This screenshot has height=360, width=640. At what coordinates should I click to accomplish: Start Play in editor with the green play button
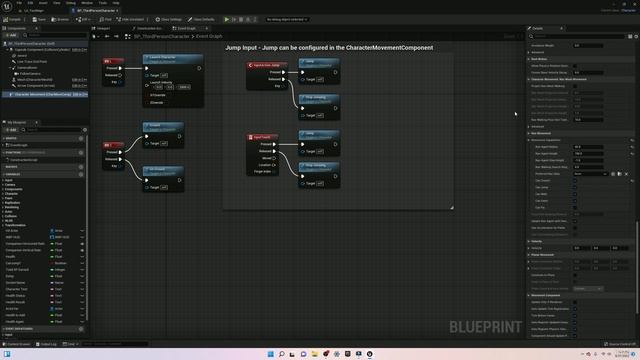(x=227, y=19)
